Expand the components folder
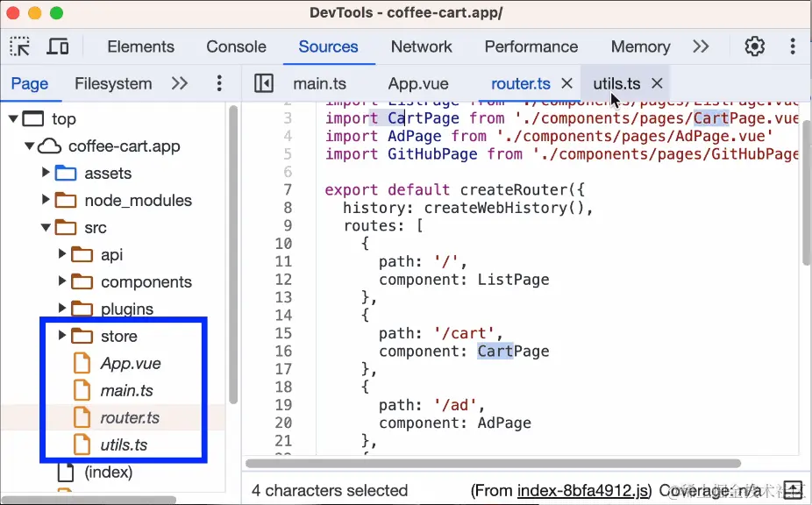Screen dimensions: 812x505 61,281
